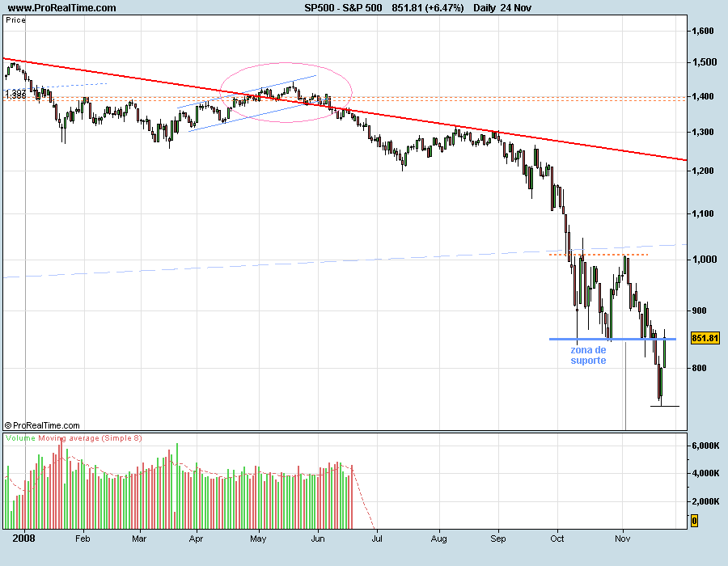The width and height of the screenshot is (728, 566).
Task: Click the Mar month label
Action: 139,539
